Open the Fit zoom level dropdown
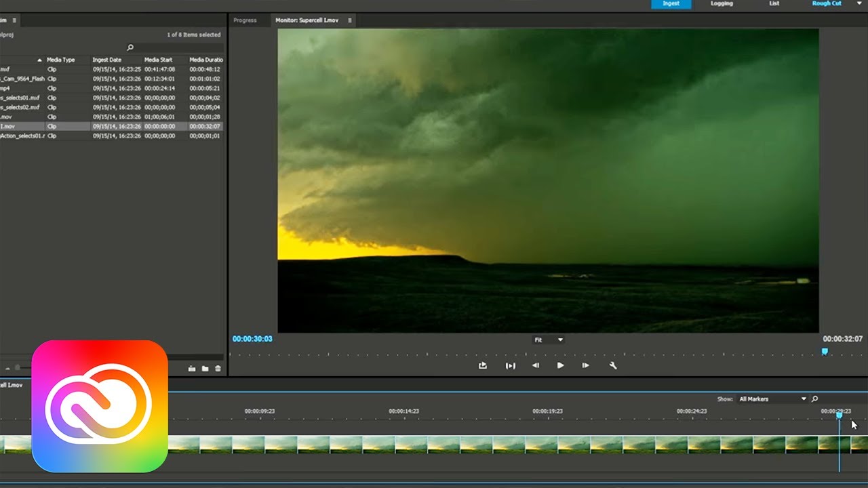 coord(549,340)
